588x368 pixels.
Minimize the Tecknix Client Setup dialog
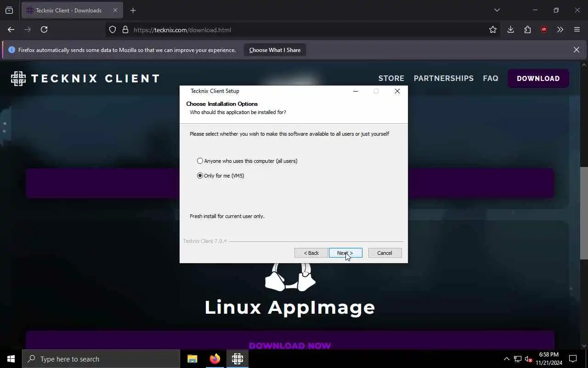tap(355, 91)
